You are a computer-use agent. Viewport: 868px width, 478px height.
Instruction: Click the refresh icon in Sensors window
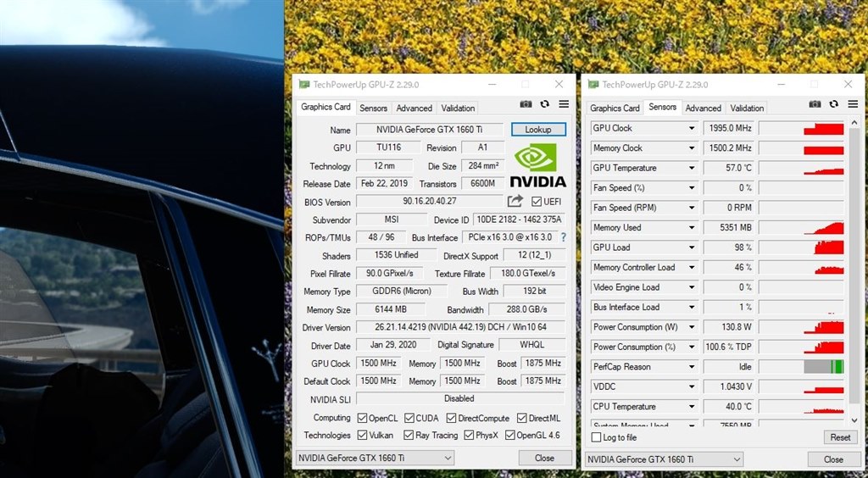pos(834,104)
